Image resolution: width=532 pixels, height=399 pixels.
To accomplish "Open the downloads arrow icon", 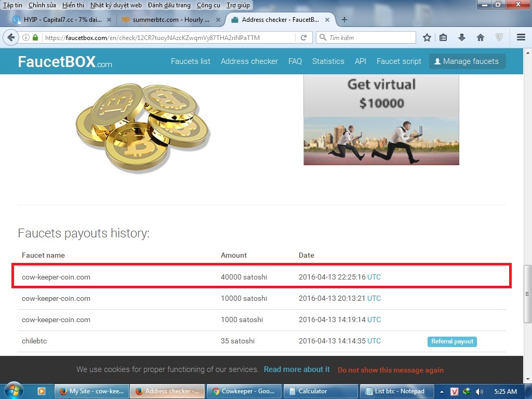I will click(x=461, y=37).
